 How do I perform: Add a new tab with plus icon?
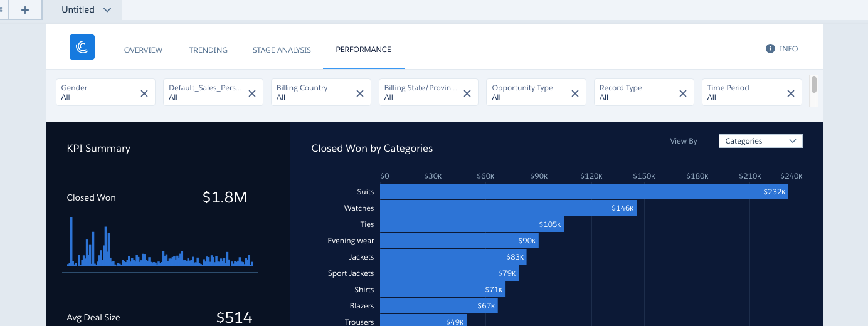(x=25, y=10)
